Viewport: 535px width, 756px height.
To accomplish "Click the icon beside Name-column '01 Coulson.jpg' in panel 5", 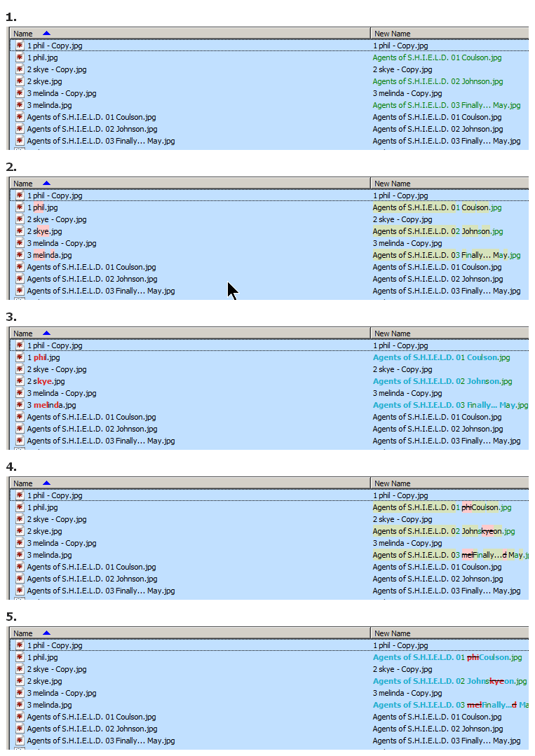I will tap(20, 717).
